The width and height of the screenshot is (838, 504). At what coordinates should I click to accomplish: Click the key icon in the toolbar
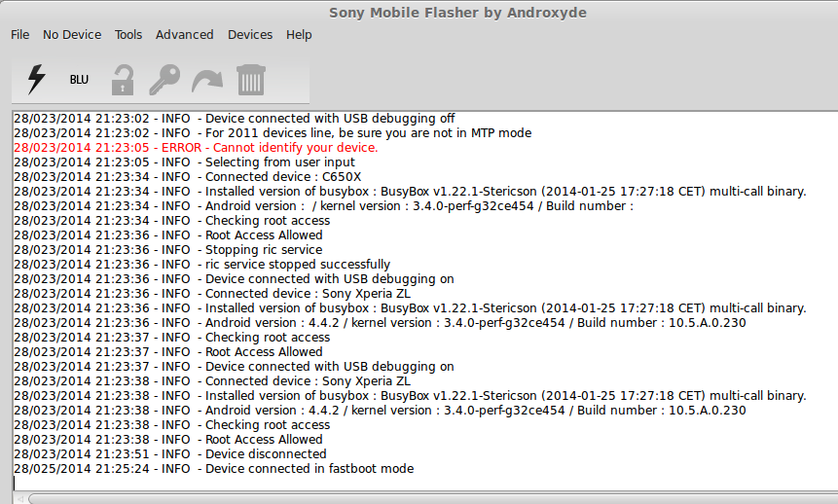point(164,80)
